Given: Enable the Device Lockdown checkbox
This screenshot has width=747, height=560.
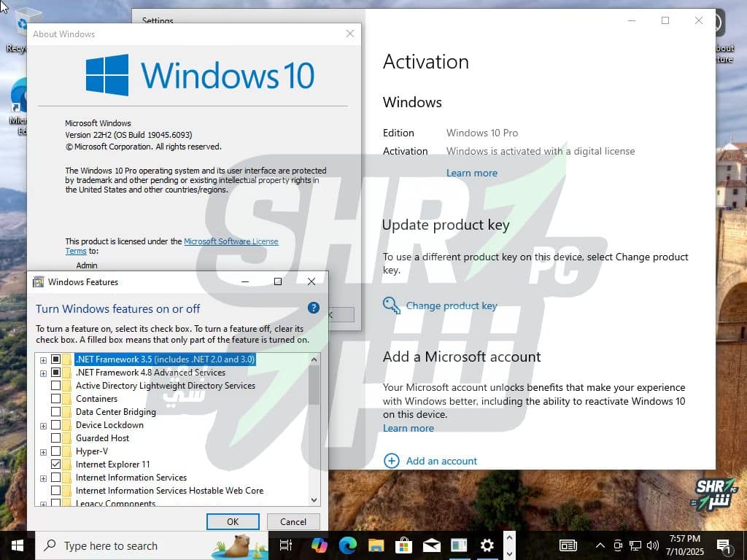Looking at the screenshot, I should pyautogui.click(x=55, y=425).
